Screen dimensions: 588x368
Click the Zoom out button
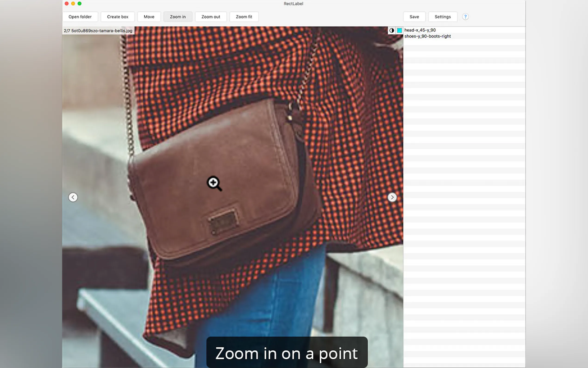tap(210, 17)
